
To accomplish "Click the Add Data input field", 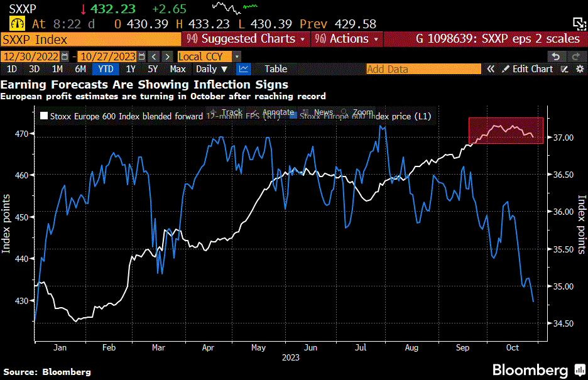I will click(x=423, y=69).
